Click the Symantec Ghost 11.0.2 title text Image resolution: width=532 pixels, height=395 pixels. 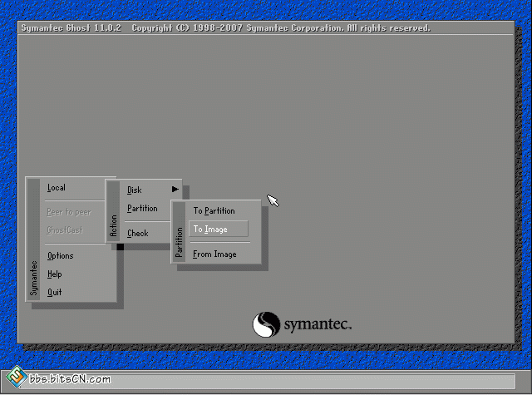pyautogui.click(x=71, y=27)
